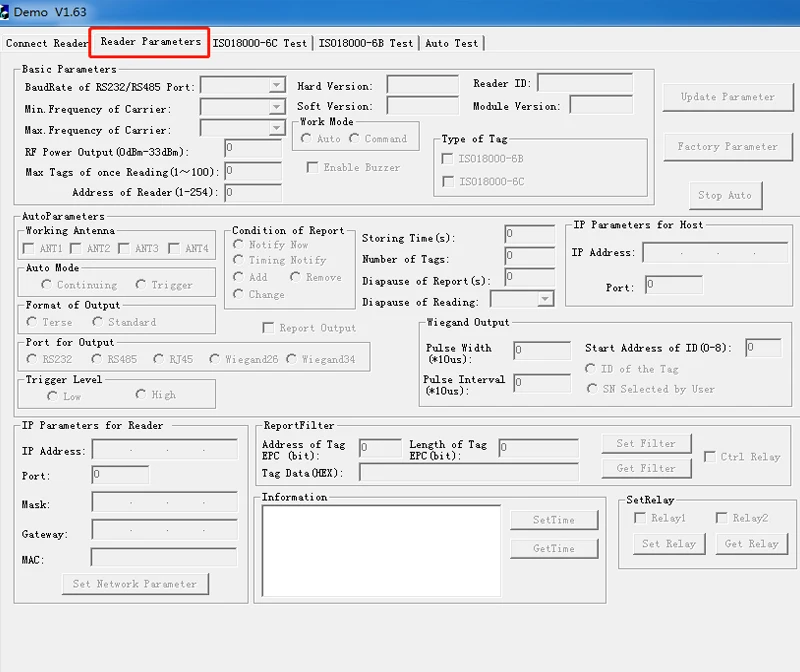Image resolution: width=800 pixels, height=672 pixels.
Task: Switch to Reader Parameters tab
Action: (x=150, y=42)
